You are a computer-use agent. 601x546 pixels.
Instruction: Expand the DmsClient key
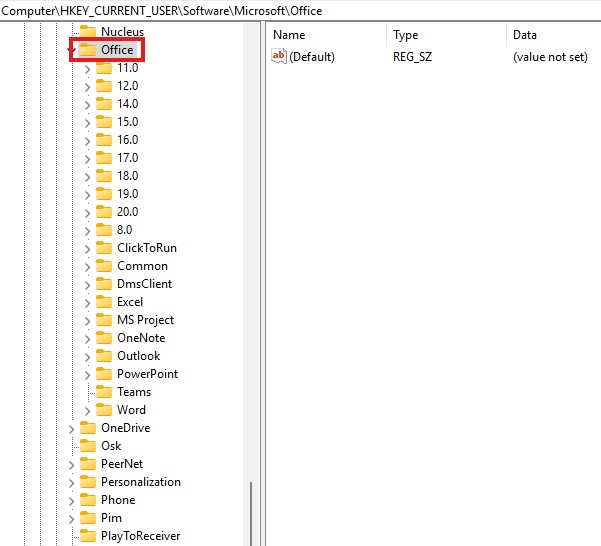click(x=87, y=285)
